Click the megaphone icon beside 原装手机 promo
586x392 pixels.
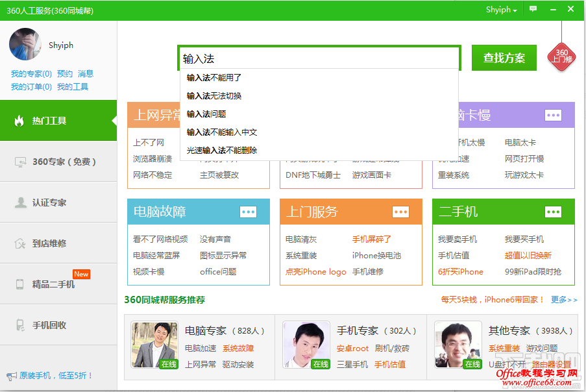coord(11,376)
